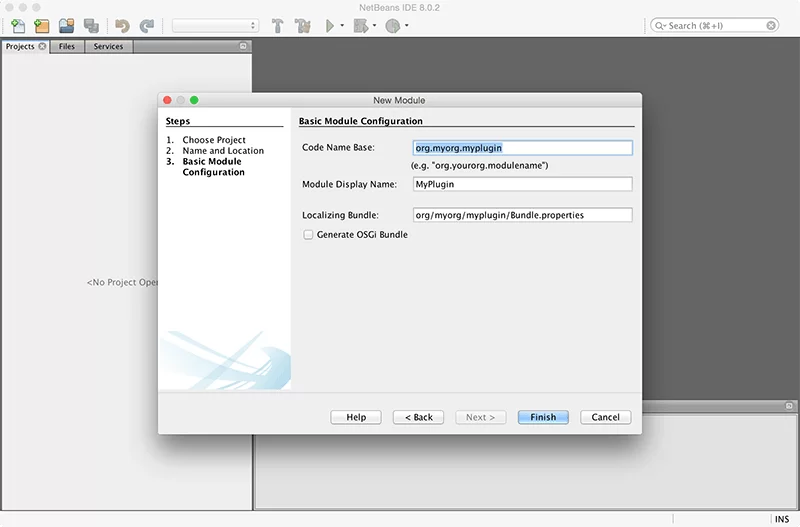Click the Save All toolbar icon
Screen dimensions: 800x527
point(91,26)
